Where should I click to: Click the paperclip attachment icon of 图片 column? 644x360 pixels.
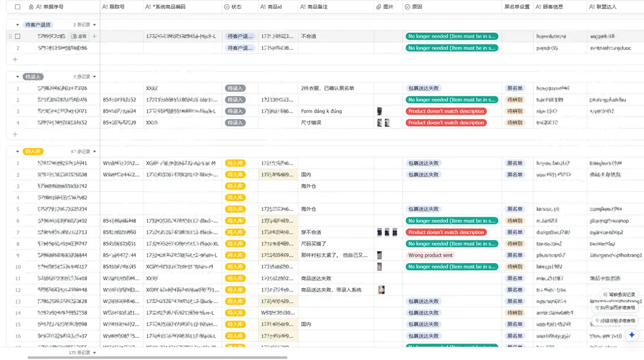click(x=379, y=6)
